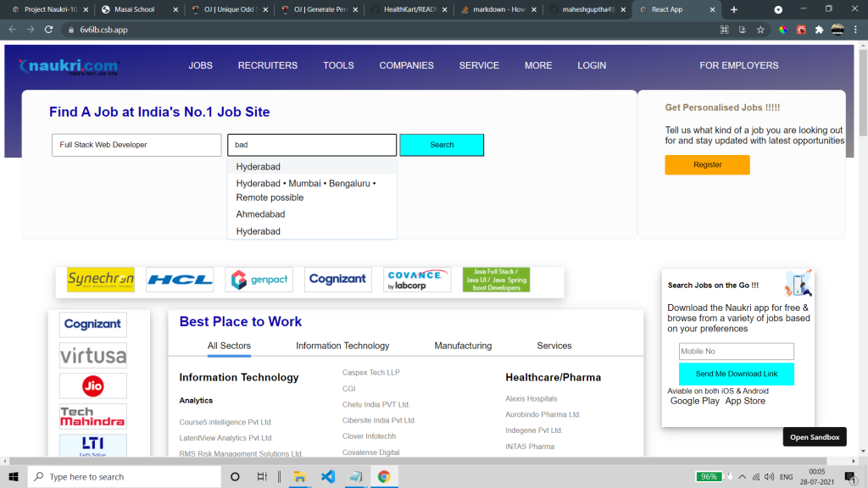This screenshot has height=488, width=868.
Task: Click the Send Me Download Link button
Action: coord(736,374)
